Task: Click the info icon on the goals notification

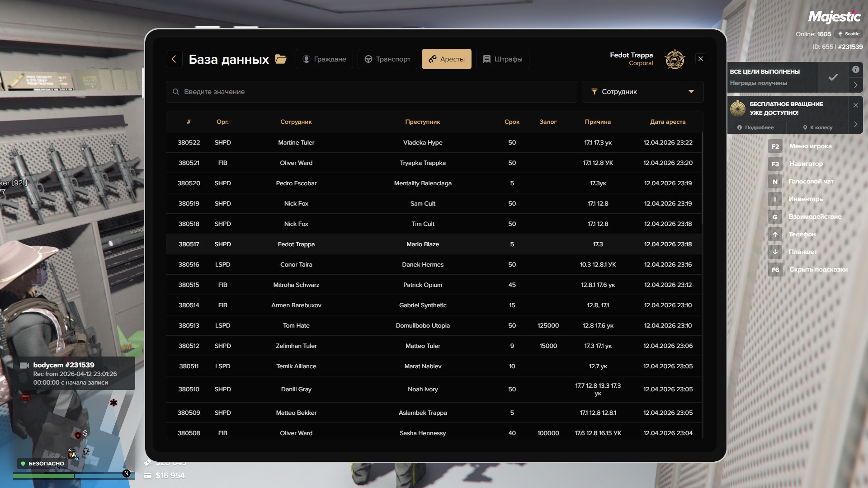Action: tap(855, 70)
